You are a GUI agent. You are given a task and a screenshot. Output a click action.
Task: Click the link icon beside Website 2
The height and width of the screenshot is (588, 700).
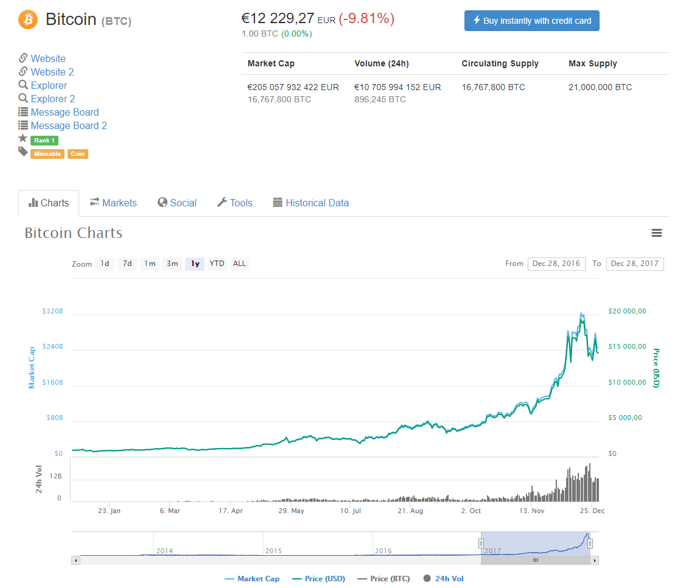[23, 71]
